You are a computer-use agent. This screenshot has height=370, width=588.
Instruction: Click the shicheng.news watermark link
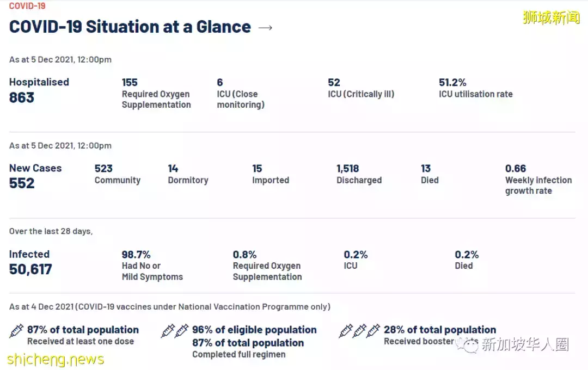(x=56, y=359)
